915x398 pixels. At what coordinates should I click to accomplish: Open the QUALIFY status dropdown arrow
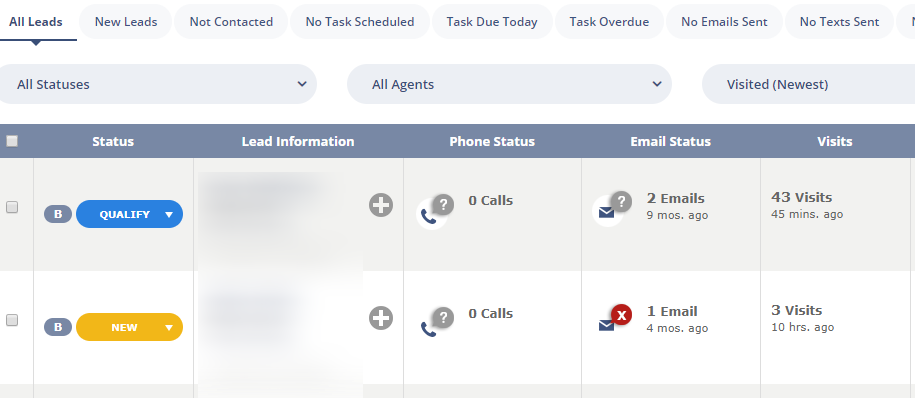[x=169, y=215]
